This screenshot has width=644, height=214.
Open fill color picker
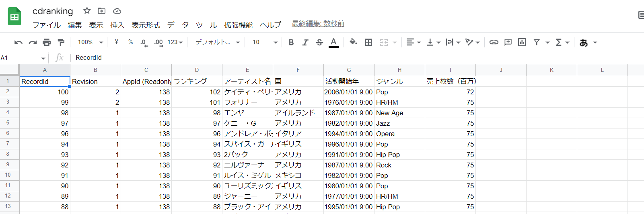pos(353,42)
